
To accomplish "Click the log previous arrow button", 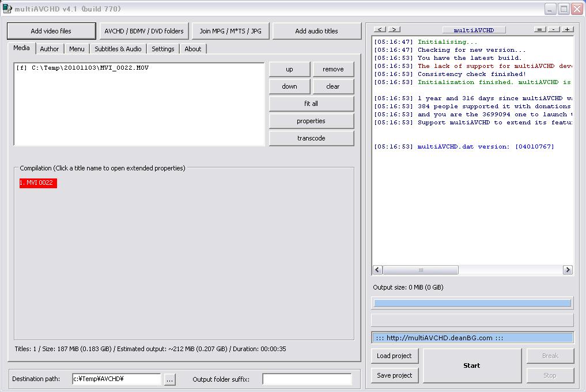I will [x=380, y=29].
